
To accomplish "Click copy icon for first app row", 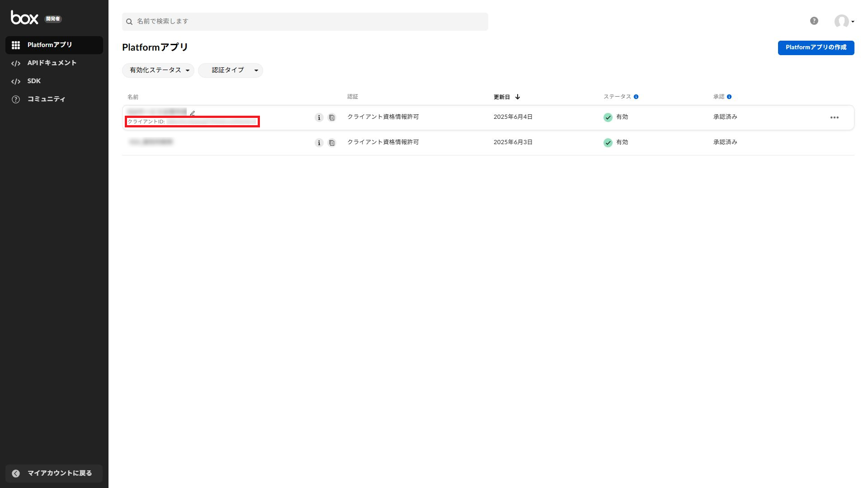I will point(332,117).
